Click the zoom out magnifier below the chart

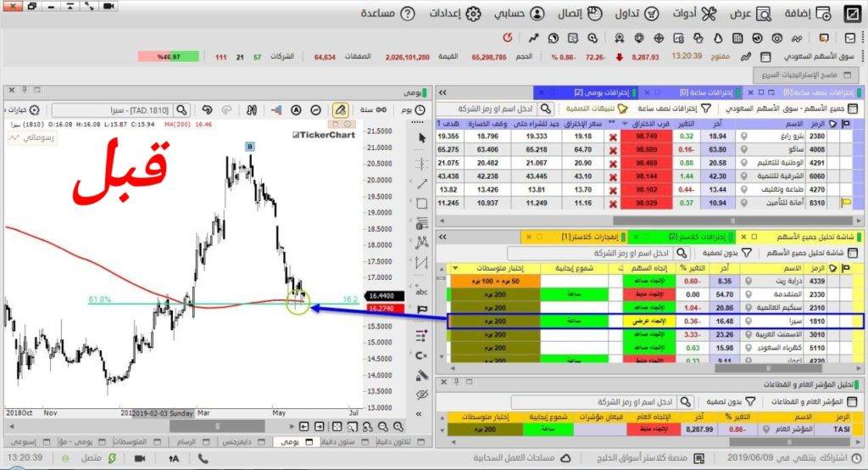coord(383,426)
